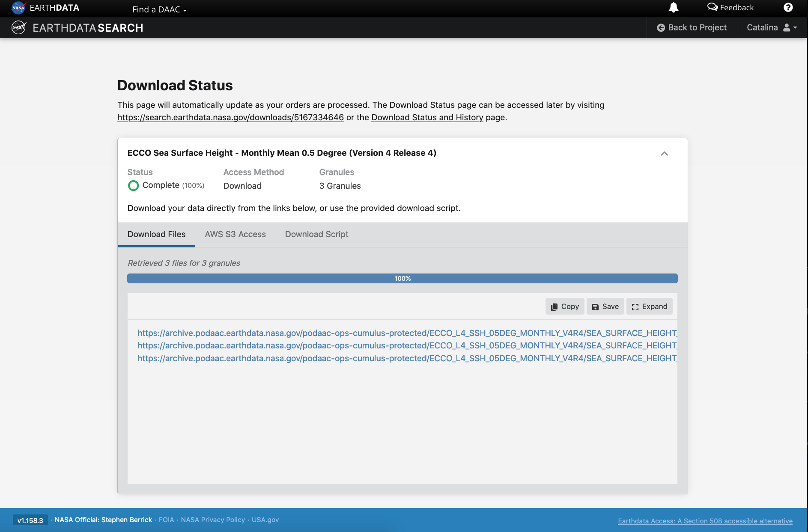Click the green Complete status circle icon
This screenshot has height=532, width=808.
coord(133,185)
